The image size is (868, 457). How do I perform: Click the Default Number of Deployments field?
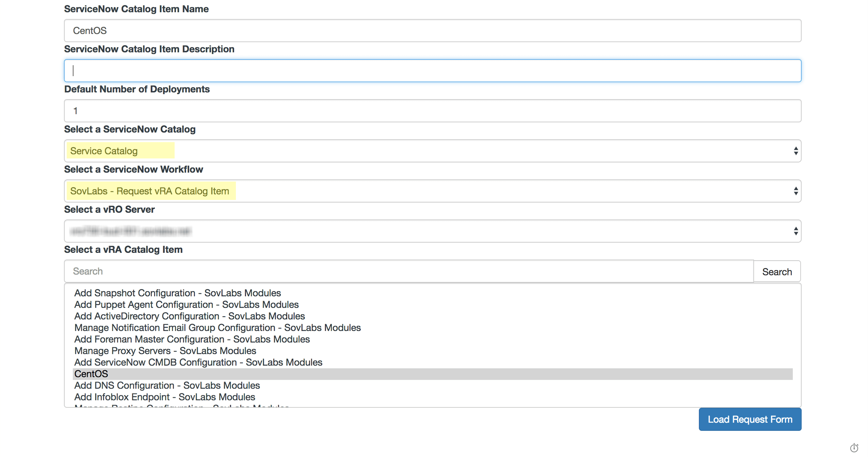tap(432, 111)
